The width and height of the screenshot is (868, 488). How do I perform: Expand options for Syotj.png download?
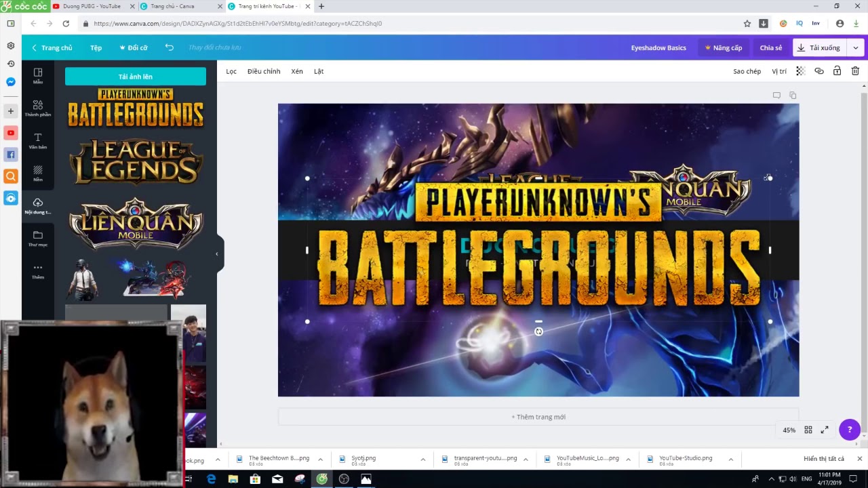tap(422, 460)
